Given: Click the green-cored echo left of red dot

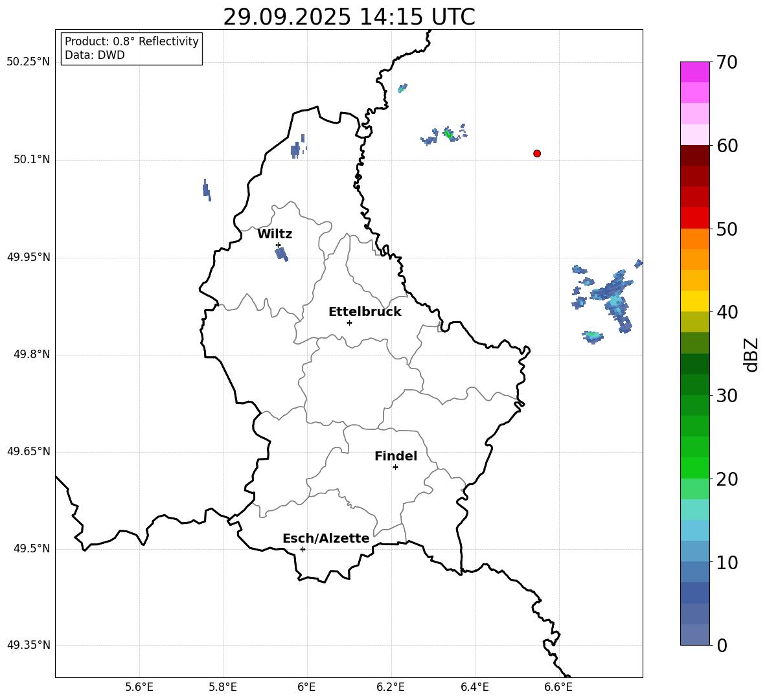Looking at the screenshot, I should pos(448,133).
